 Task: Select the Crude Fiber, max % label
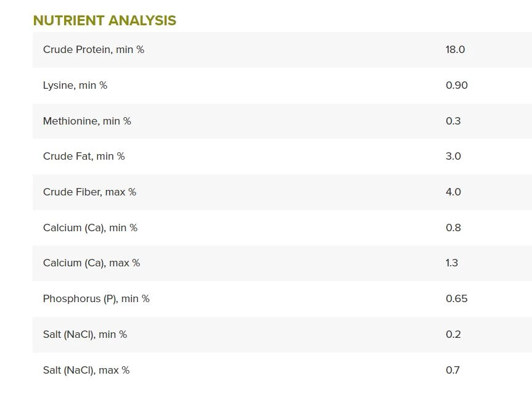(x=89, y=192)
